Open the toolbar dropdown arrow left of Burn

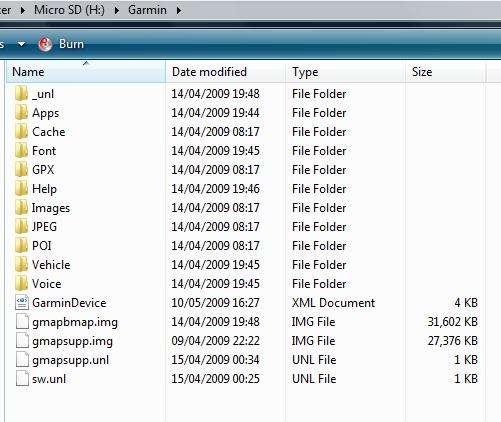21,44
